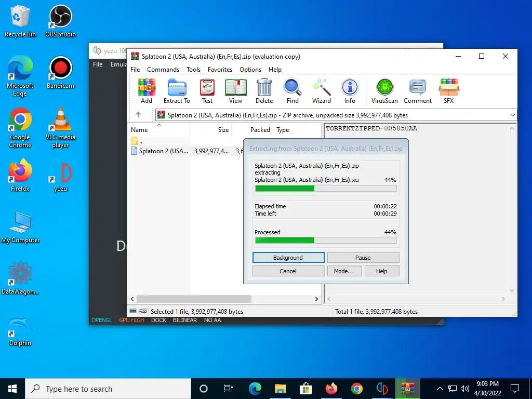Select the Delete trash can icon

point(264,90)
